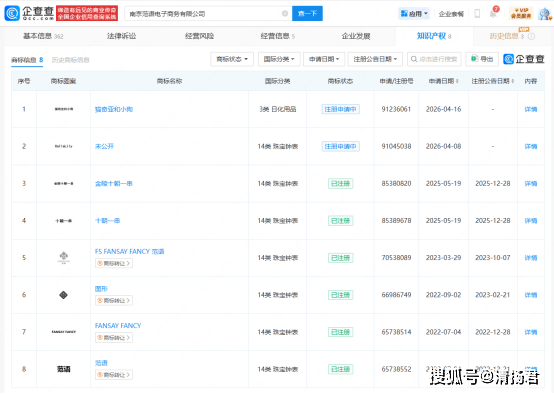The width and height of the screenshot is (554, 394).
Task: Select the 知识产权 tab
Action: (434, 36)
